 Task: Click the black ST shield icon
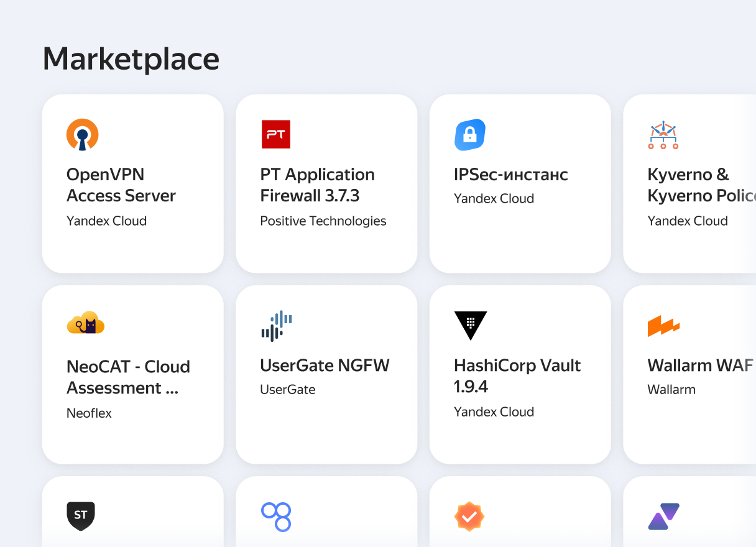(x=81, y=516)
